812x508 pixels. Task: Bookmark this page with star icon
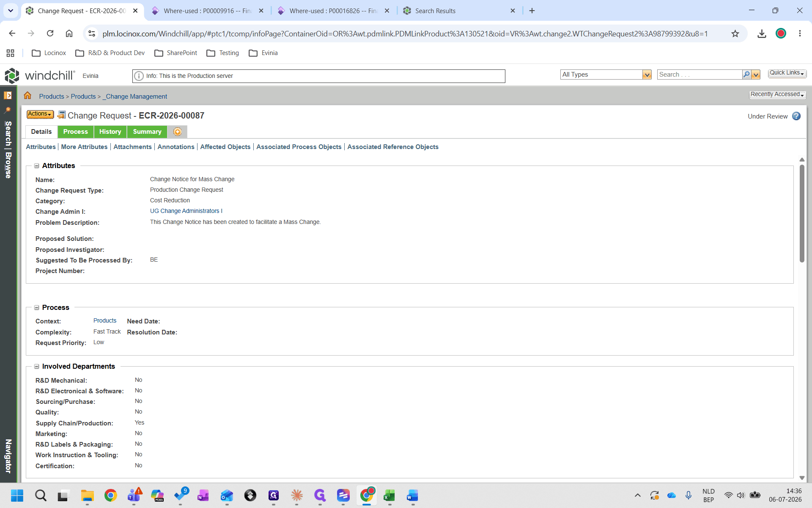(x=735, y=33)
